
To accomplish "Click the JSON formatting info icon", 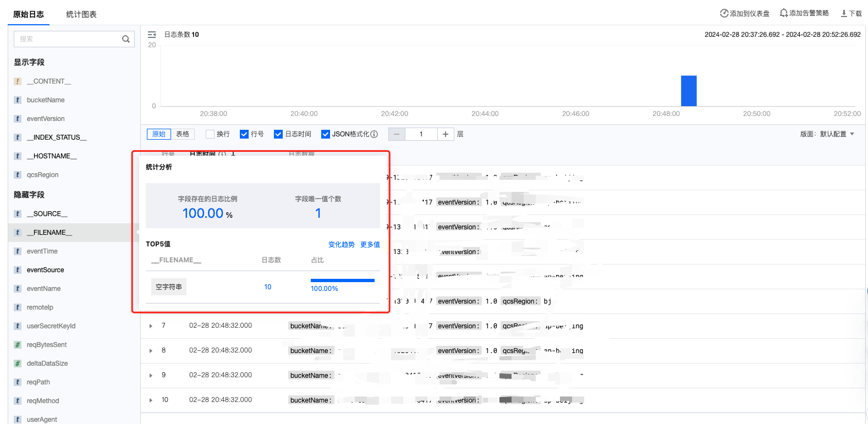I will (374, 134).
